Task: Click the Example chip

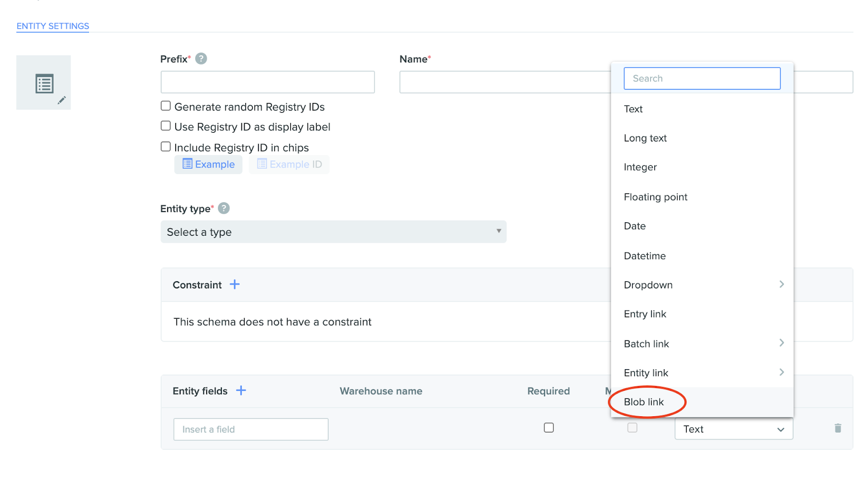Action: coord(208,164)
